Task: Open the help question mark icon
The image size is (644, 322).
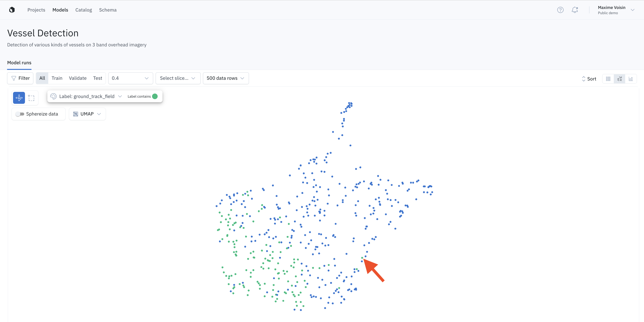Action: pos(560,10)
